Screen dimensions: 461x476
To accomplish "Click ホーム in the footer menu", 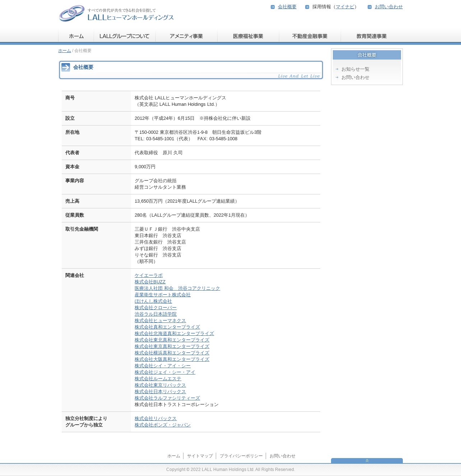I will (174, 456).
